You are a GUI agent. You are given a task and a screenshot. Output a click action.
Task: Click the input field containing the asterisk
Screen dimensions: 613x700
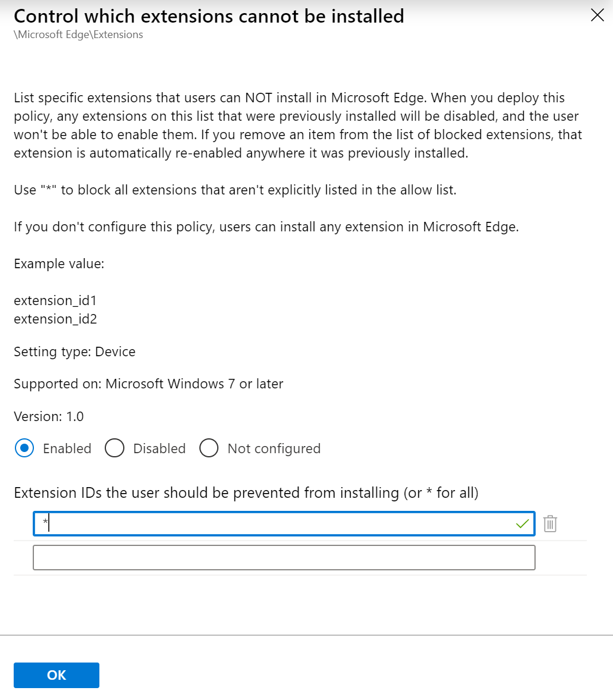pos(268,524)
